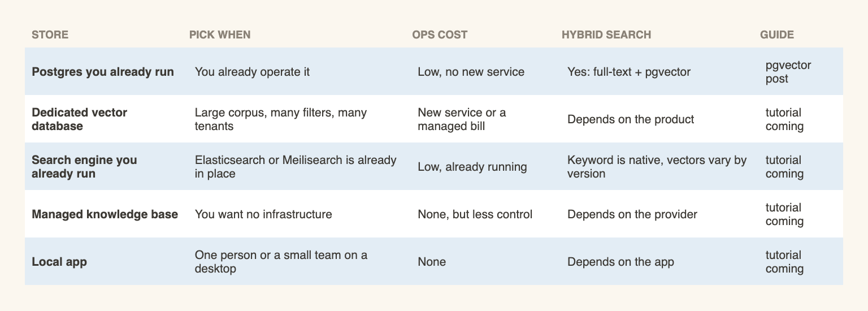This screenshot has height=311, width=868.
Task: Click 'Yes: full-text + pgvector' cell
Action: (629, 72)
